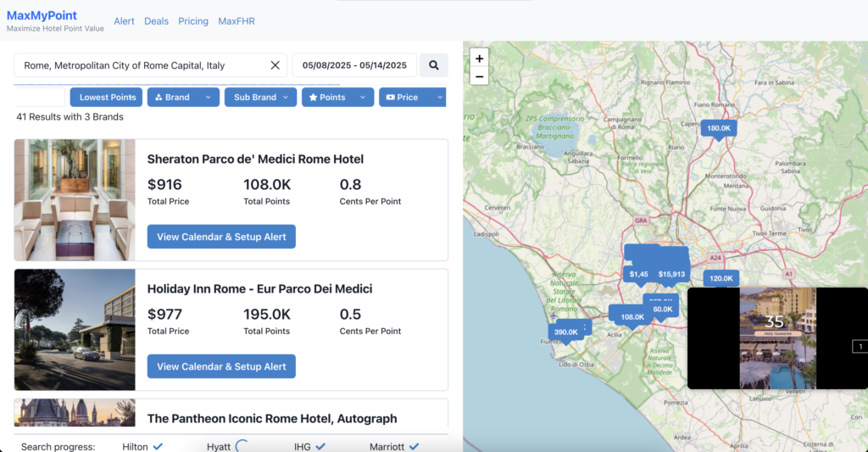Open the Price dropdown chevron arrow
The image size is (868, 452).
[x=440, y=97]
